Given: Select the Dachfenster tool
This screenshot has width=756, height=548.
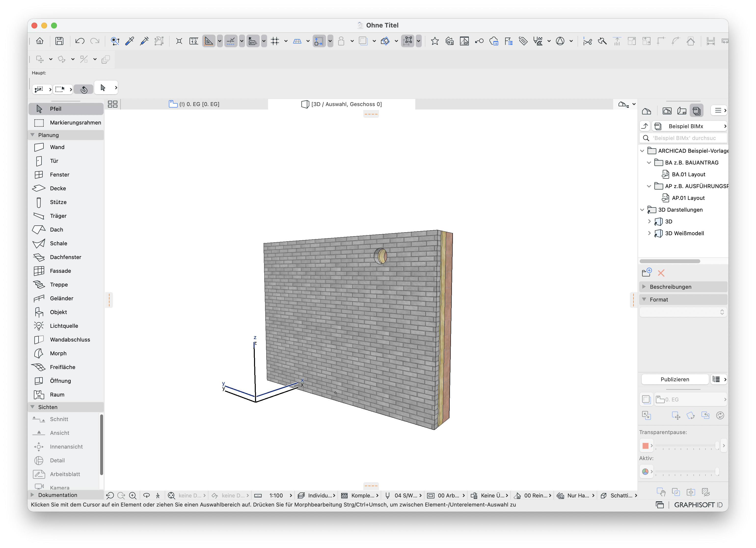Looking at the screenshot, I should (66, 257).
